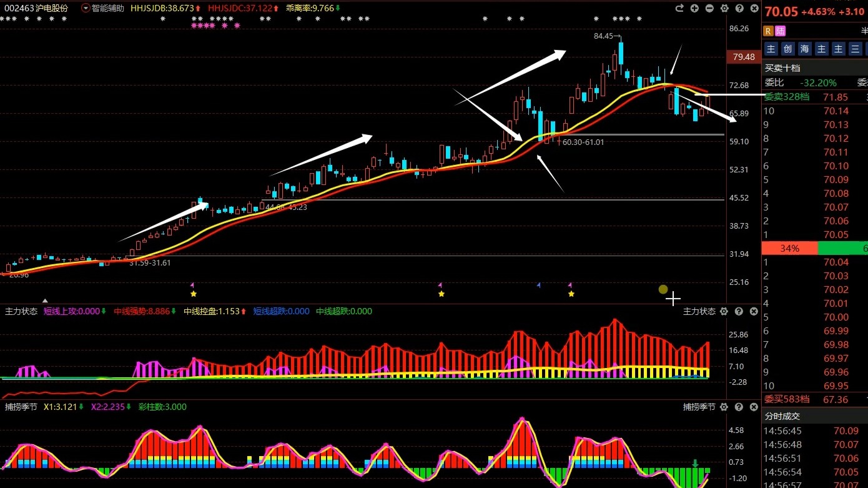Click the redo arrow icon in main chart toolbar
The image size is (868, 488).
pos(679,8)
